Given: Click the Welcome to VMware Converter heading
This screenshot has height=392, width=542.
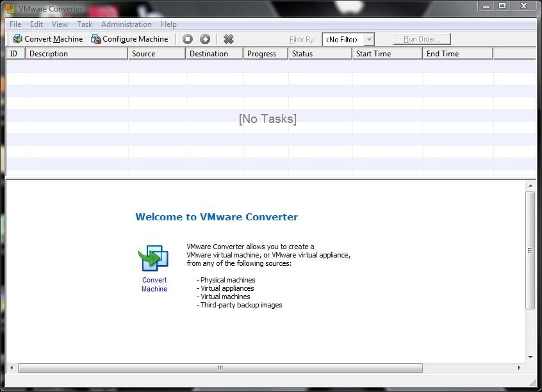Looking at the screenshot, I should coord(217,216).
